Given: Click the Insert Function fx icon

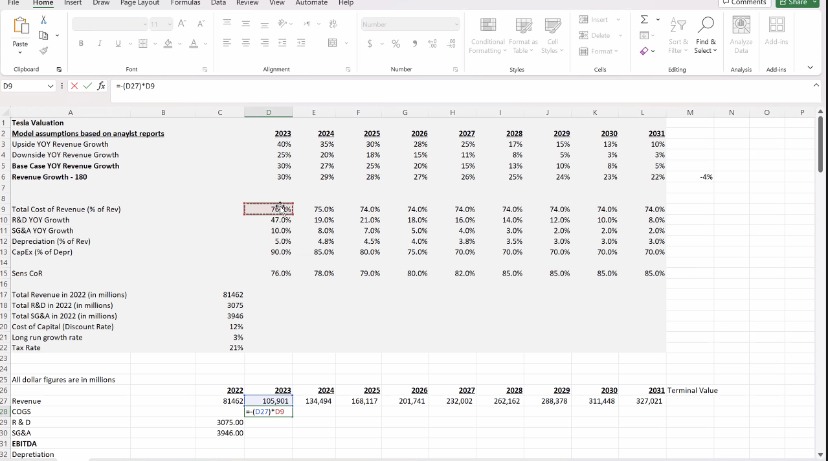Looking at the screenshot, I should (x=101, y=86).
